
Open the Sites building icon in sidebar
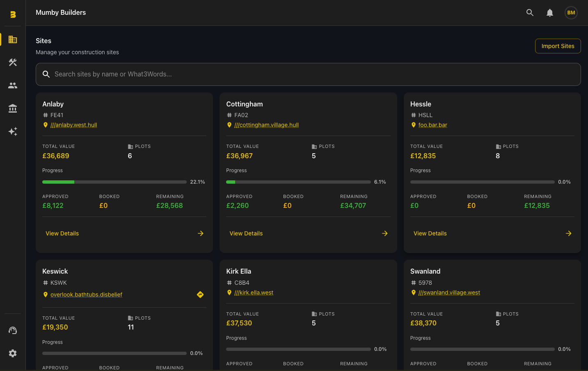[13, 39]
